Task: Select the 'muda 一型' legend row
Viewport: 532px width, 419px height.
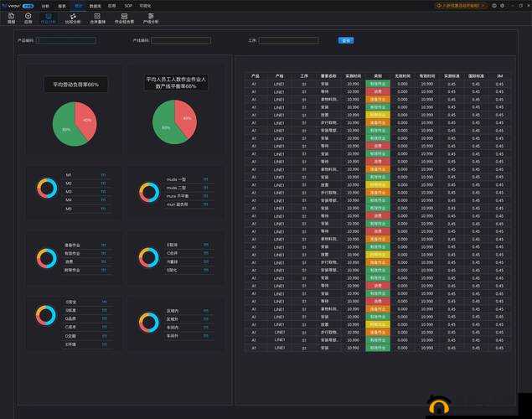Action: coord(189,179)
